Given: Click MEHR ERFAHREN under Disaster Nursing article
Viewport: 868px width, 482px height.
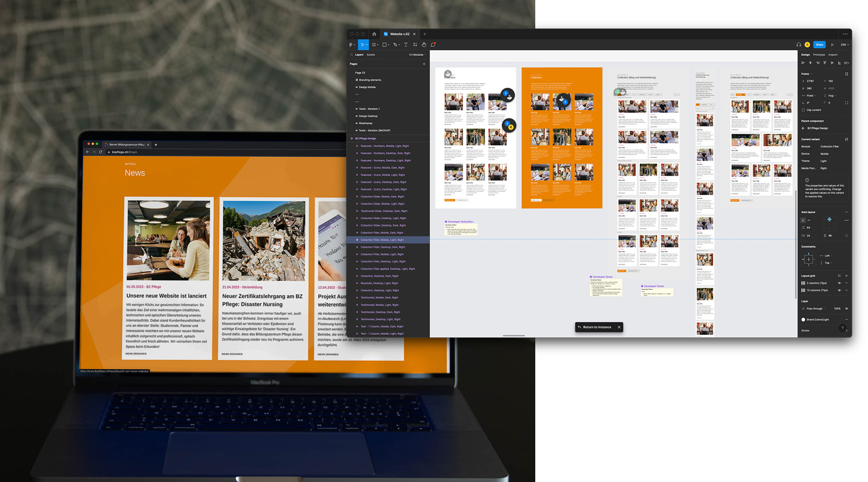Looking at the screenshot, I should 232,354.
